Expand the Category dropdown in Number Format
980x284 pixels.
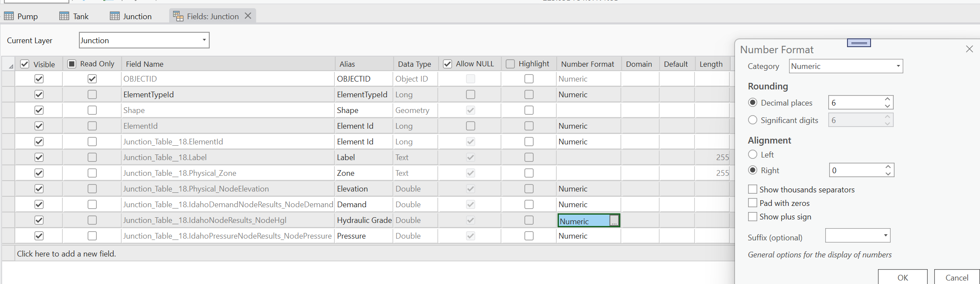click(x=898, y=66)
